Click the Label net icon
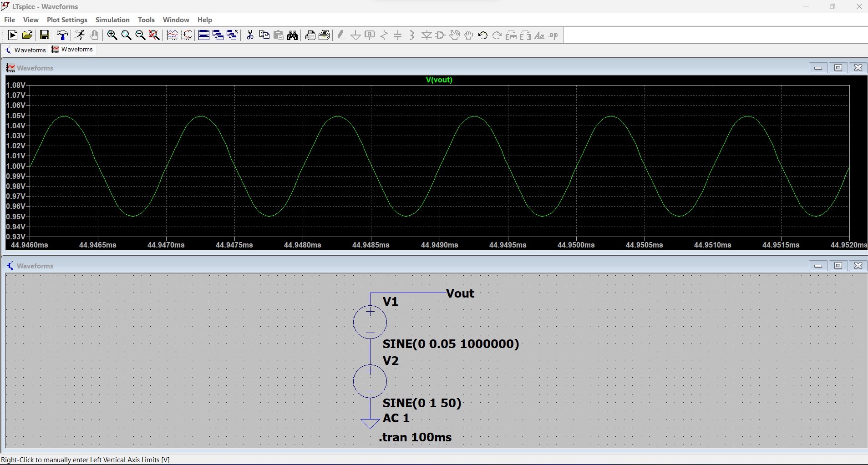This screenshot has height=465, width=868. coord(370,35)
